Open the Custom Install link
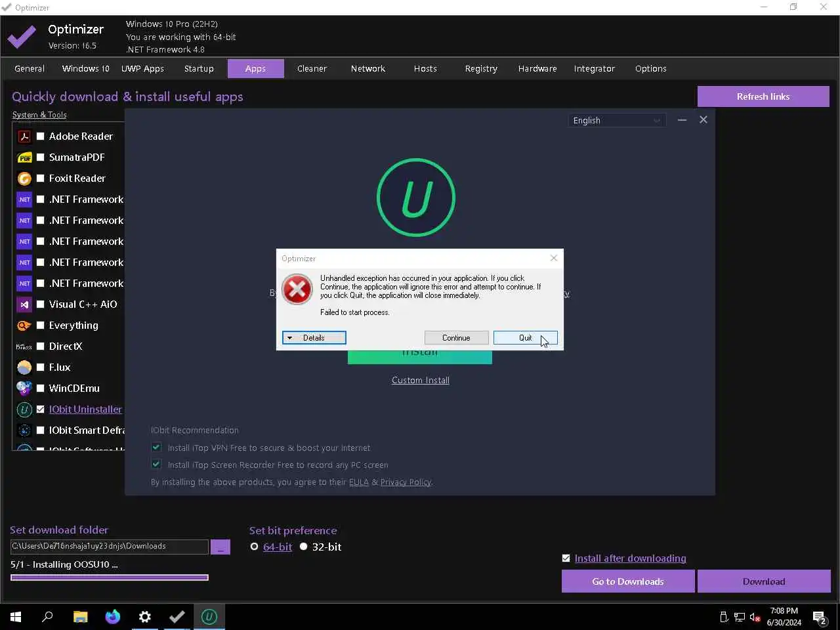Screen dimensions: 840x630 (421, 381)
